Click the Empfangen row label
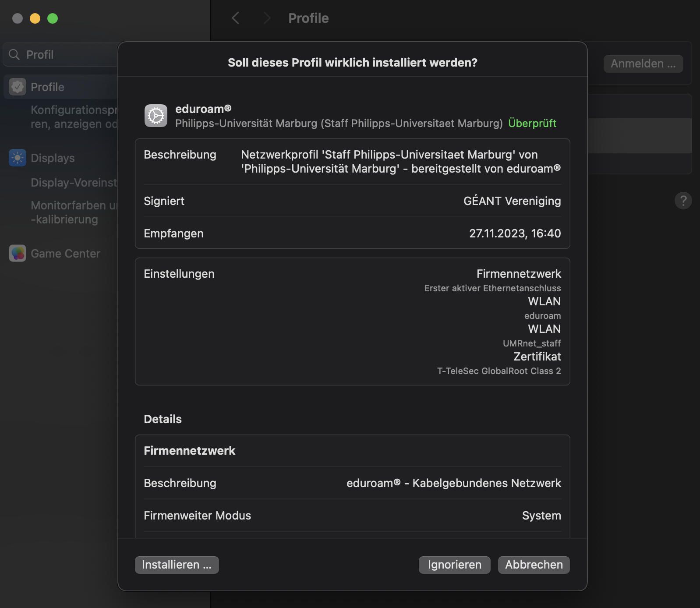 click(x=173, y=233)
